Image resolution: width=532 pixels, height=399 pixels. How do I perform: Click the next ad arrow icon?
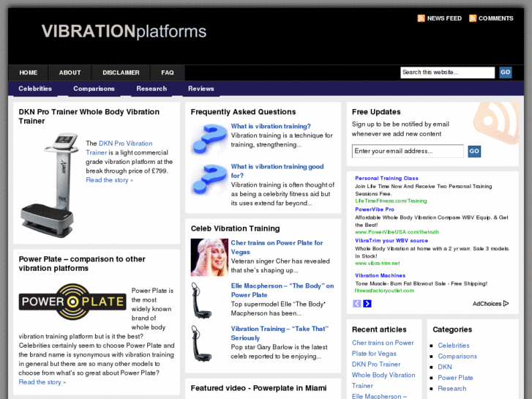click(367, 304)
